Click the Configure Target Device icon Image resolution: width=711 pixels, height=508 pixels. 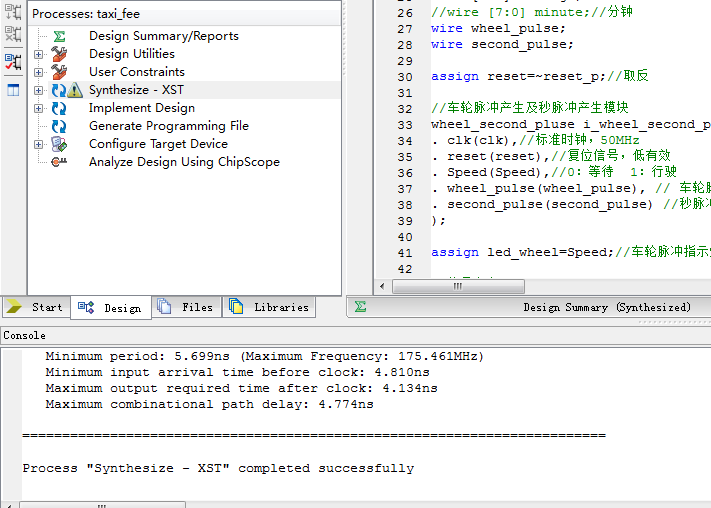pos(59,144)
